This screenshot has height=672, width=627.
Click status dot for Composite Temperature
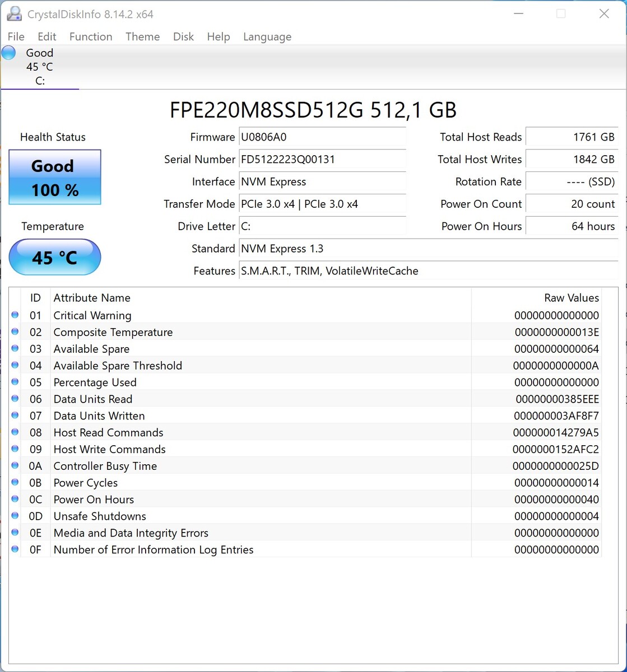15,332
